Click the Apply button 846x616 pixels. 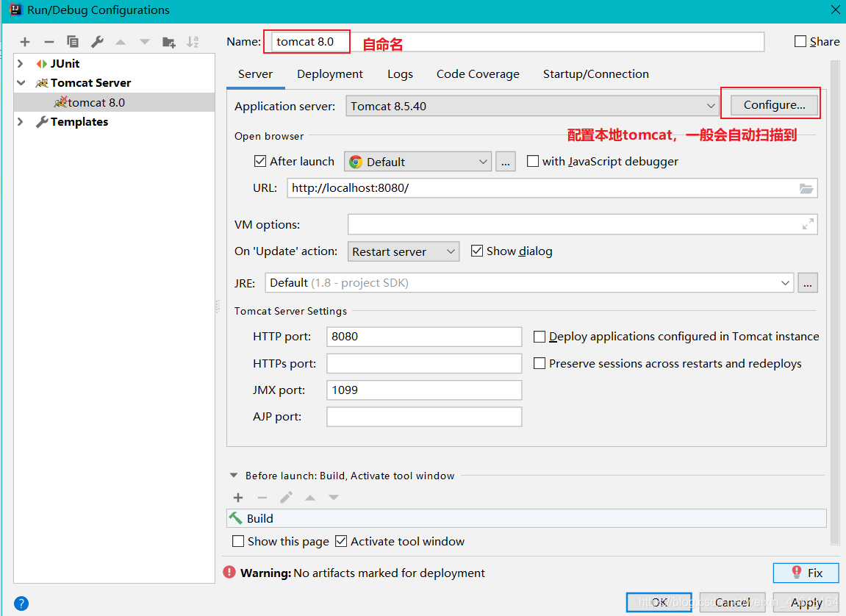(x=806, y=602)
